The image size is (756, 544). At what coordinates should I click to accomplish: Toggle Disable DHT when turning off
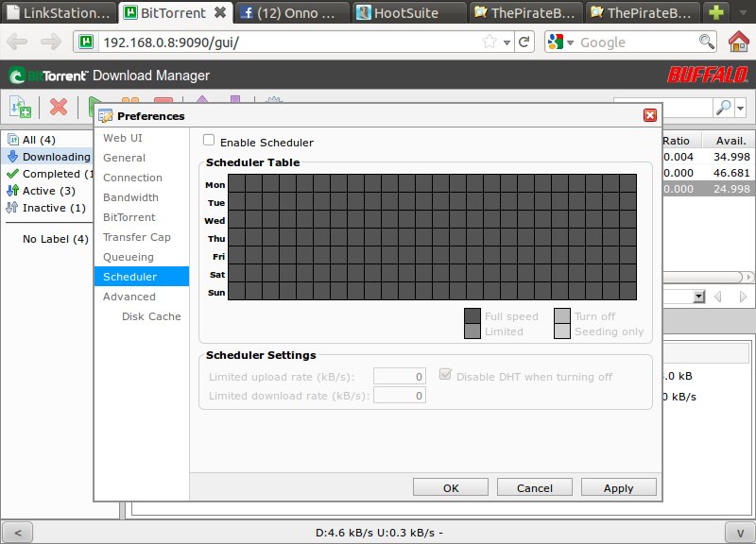[447, 375]
